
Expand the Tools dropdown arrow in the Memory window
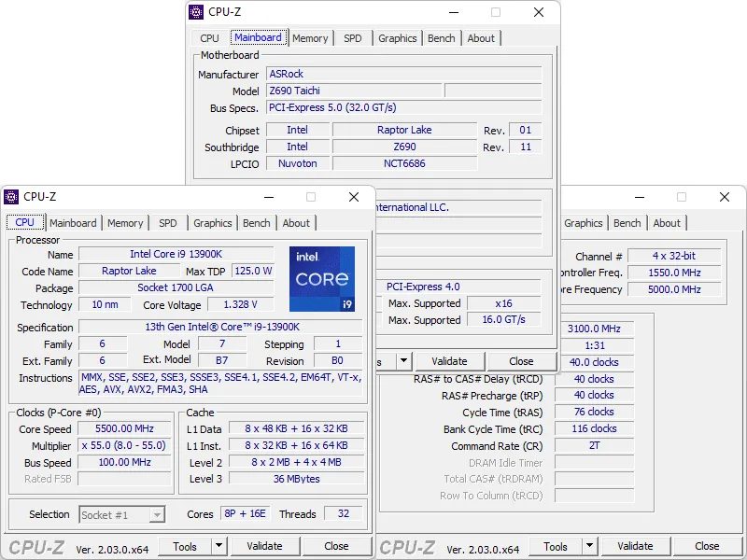[x=589, y=546]
